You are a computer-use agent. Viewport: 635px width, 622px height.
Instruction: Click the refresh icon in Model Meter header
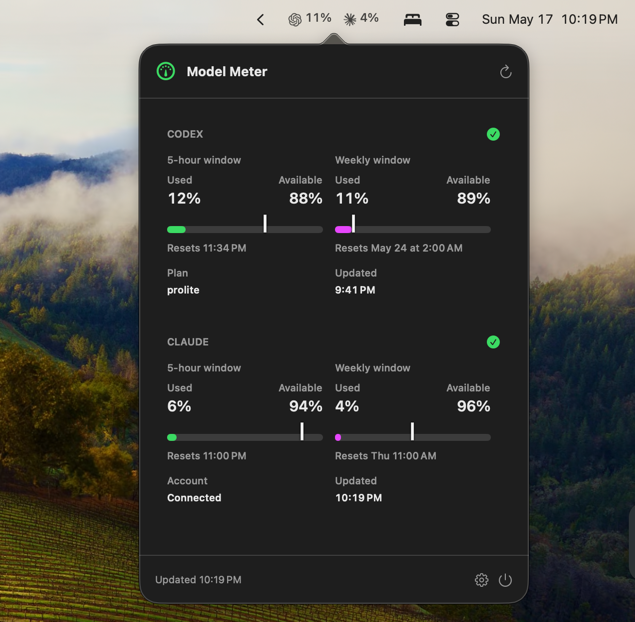coord(505,72)
